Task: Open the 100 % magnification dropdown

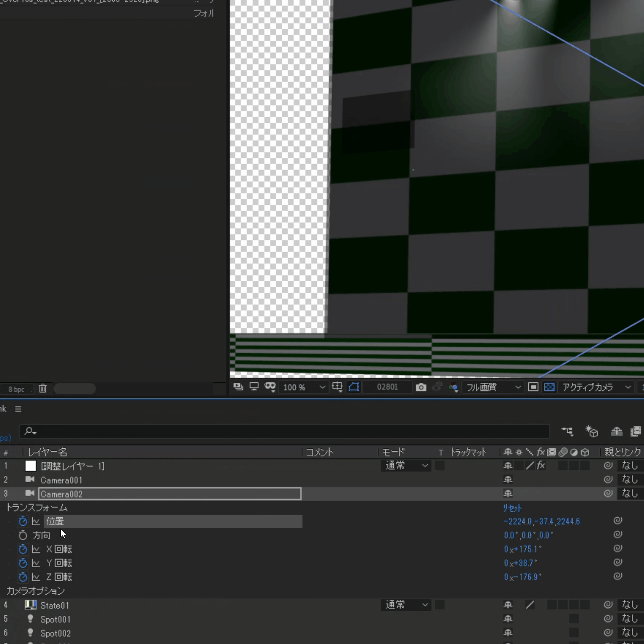Action: click(x=304, y=387)
